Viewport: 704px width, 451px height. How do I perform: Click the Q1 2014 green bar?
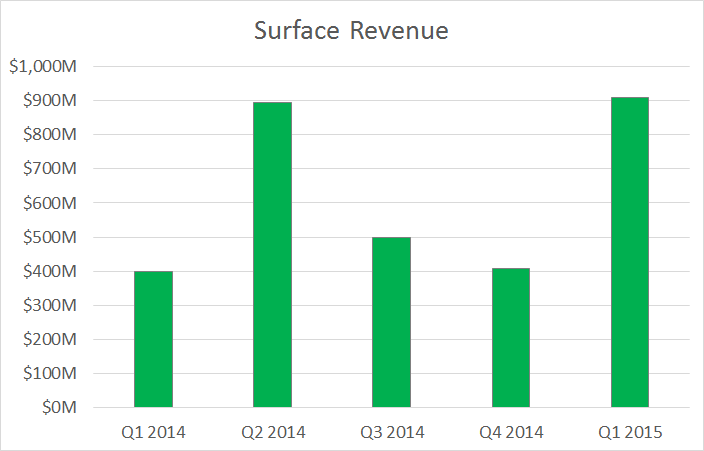coord(153,339)
